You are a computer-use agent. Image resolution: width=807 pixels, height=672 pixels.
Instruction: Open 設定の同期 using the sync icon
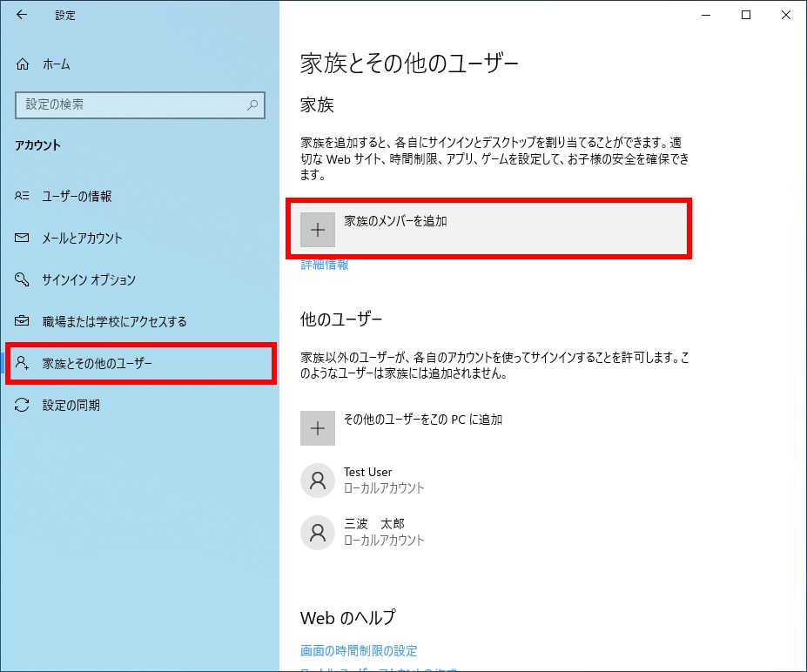(22, 405)
